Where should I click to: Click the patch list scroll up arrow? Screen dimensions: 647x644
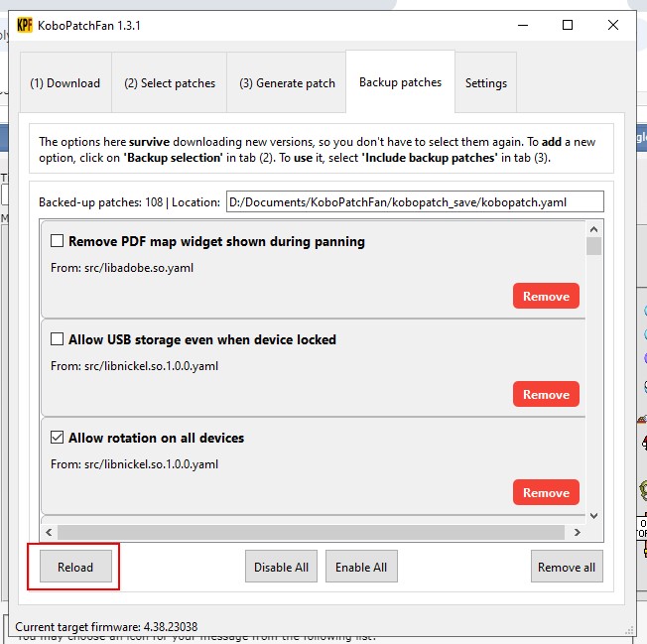[593, 229]
